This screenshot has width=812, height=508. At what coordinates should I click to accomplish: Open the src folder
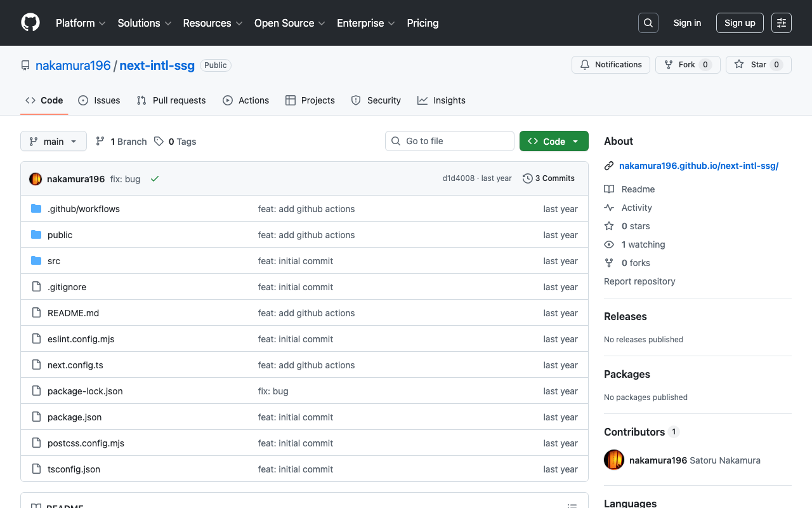[54, 261]
